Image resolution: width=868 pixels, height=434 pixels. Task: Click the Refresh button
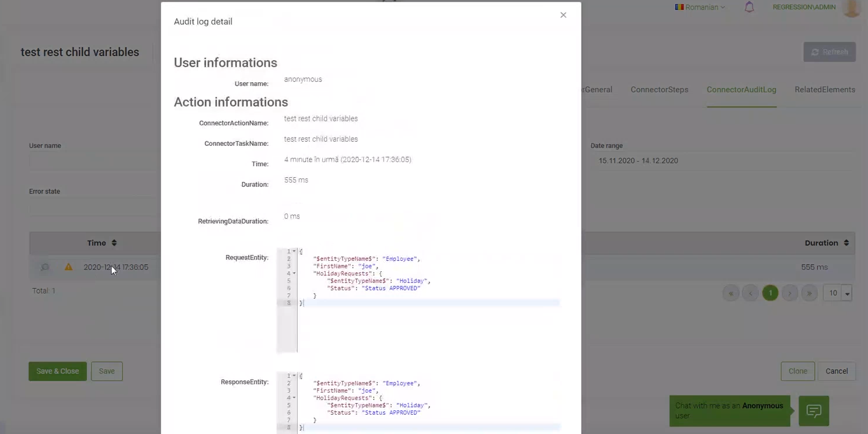pos(829,52)
